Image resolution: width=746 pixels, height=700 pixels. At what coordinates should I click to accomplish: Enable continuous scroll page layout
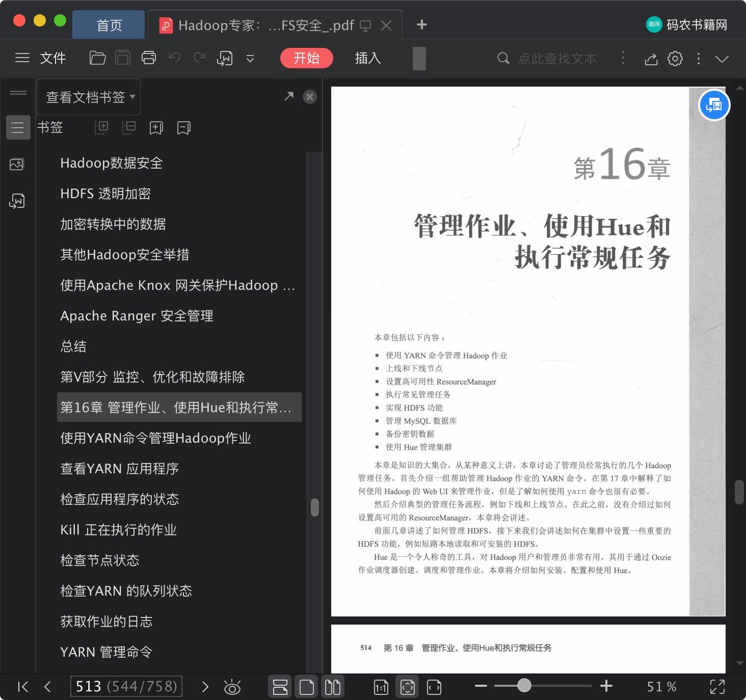pos(280,687)
